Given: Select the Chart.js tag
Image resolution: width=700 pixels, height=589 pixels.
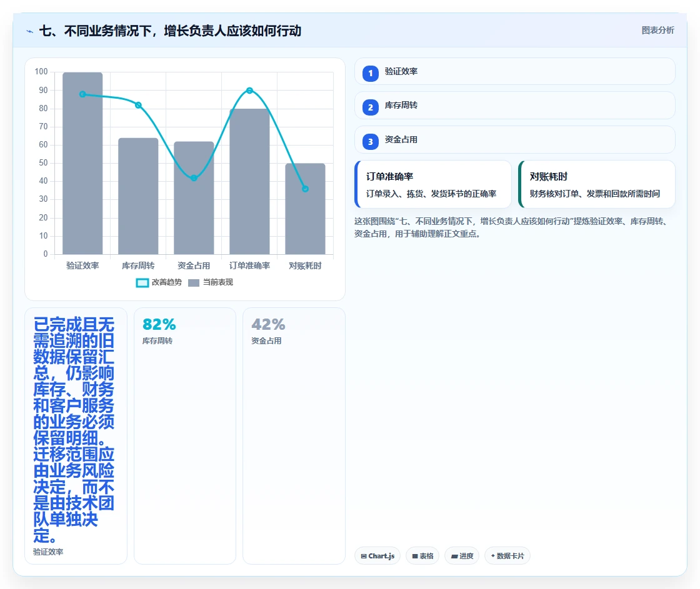Looking at the screenshot, I should tap(377, 556).
